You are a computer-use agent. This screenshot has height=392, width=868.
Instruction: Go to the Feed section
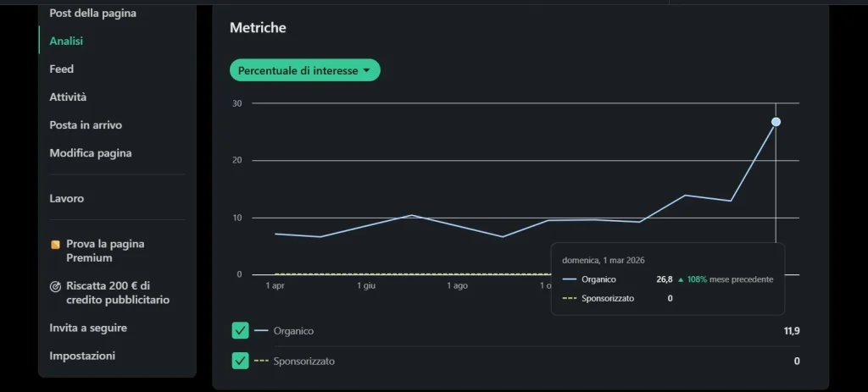click(x=61, y=69)
